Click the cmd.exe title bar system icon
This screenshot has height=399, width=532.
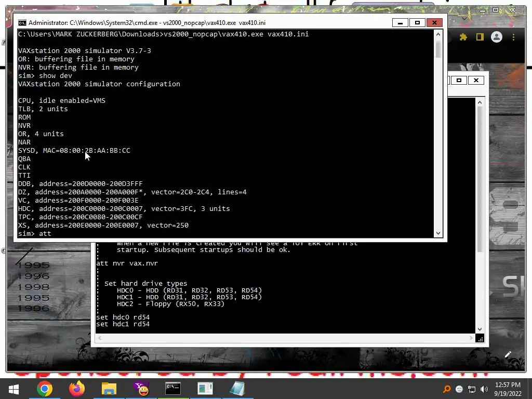pos(22,23)
